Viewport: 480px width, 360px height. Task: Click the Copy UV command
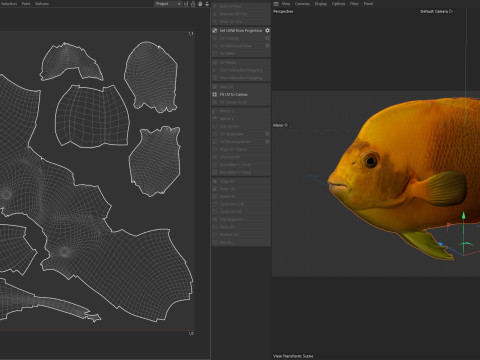[241, 181]
